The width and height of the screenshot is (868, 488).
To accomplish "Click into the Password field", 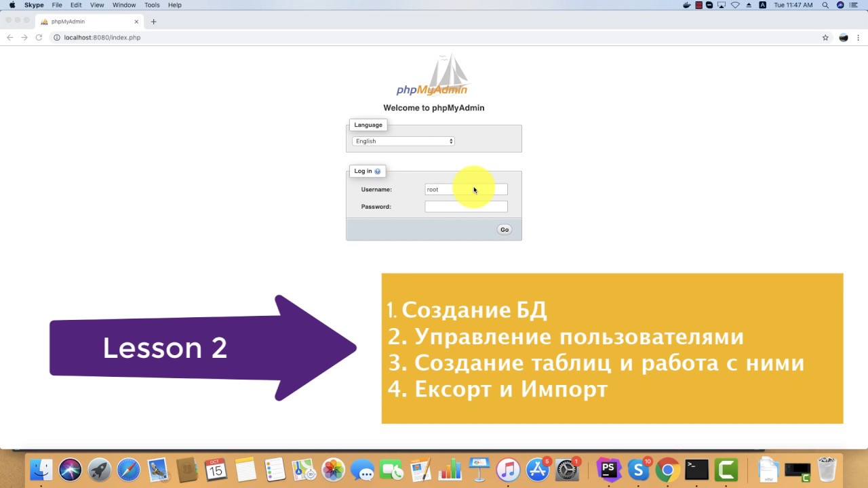I will (x=466, y=207).
